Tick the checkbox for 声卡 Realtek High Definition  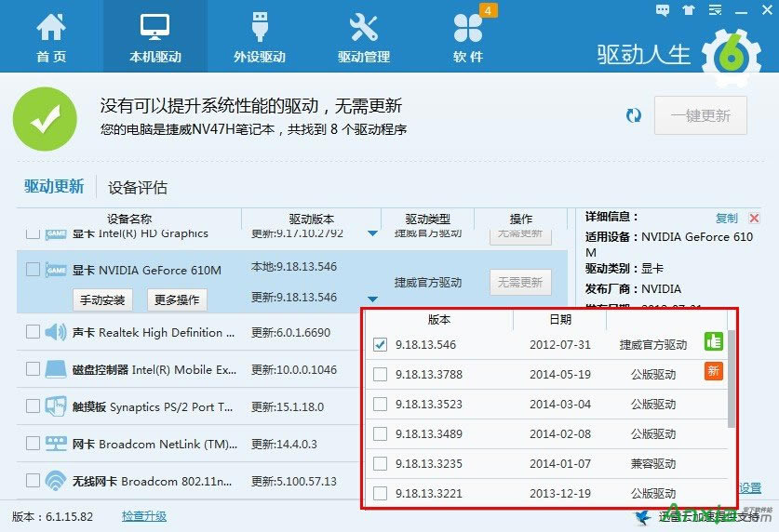pos(33,332)
